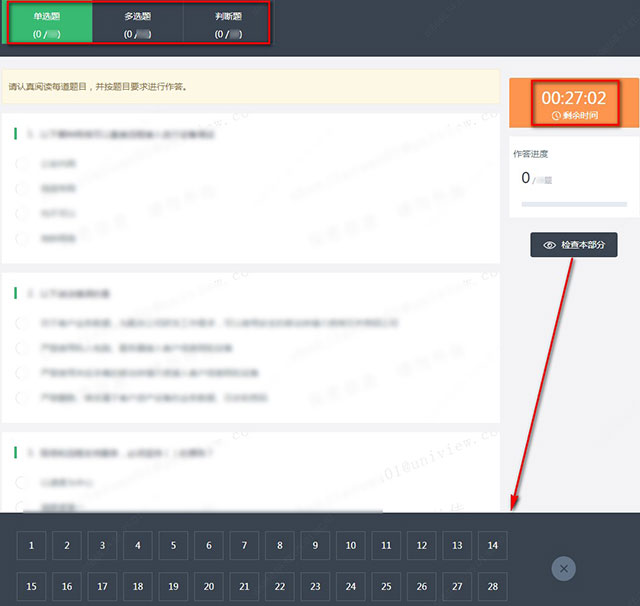Select the 判断题 tab
Image resolution: width=640 pixels, height=606 pixels.
[228, 24]
